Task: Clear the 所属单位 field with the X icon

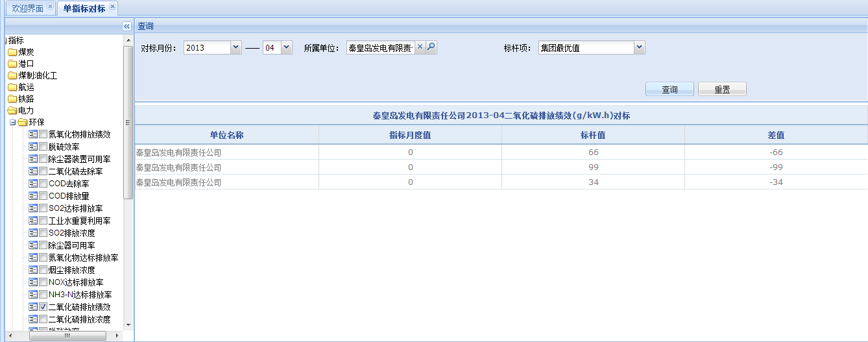Action: tap(420, 47)
